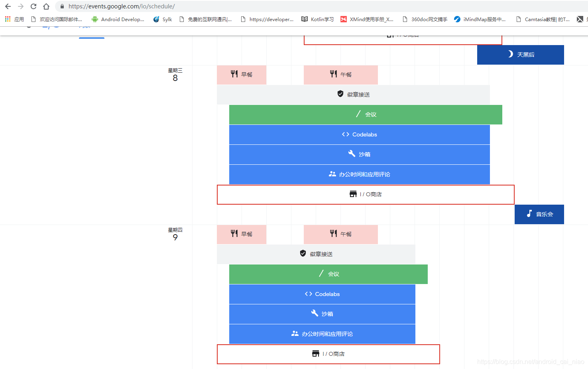Click Thursday 办公时间和应用评论 people icon
588x369 pixels.
pyautogui.click(x=295, y=333)
